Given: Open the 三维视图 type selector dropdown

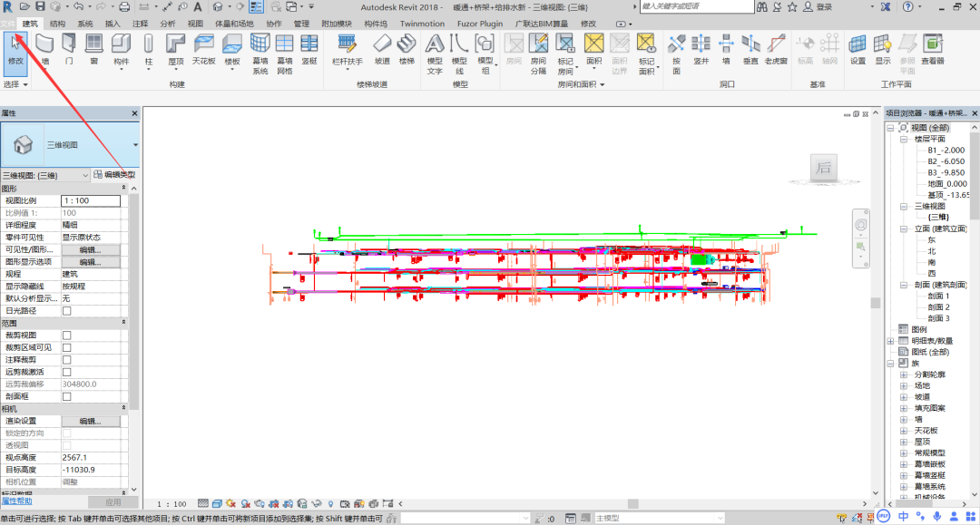Looking at the screenshot, I should coord(135,145).
